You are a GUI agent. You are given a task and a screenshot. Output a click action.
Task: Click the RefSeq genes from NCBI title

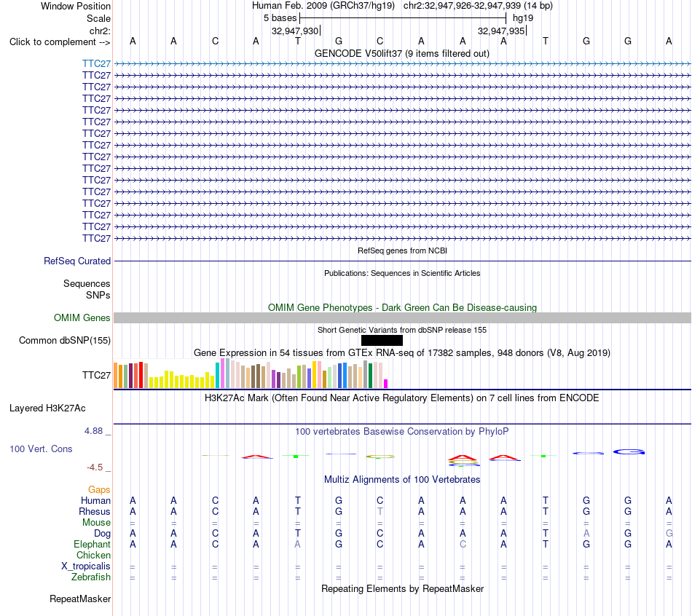pos(402,250)
